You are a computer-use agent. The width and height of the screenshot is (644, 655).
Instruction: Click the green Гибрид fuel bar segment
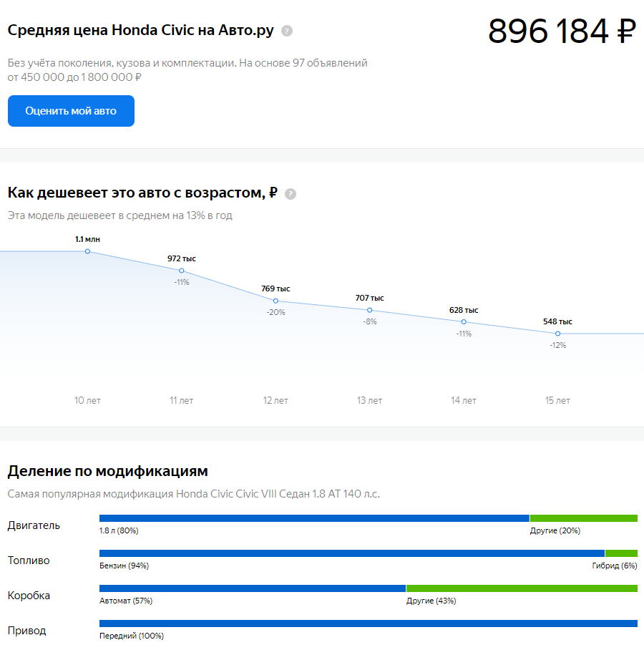621,553
